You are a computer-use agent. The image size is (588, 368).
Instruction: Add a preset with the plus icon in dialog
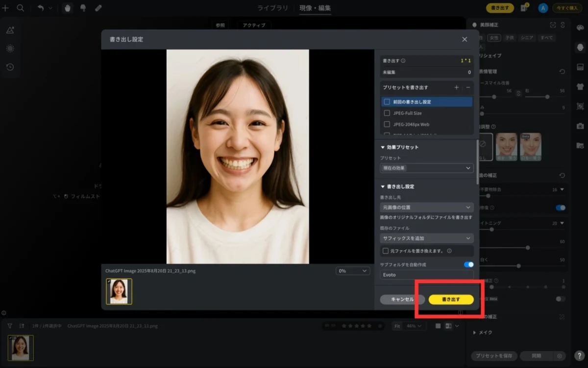(x=457, y=87)
